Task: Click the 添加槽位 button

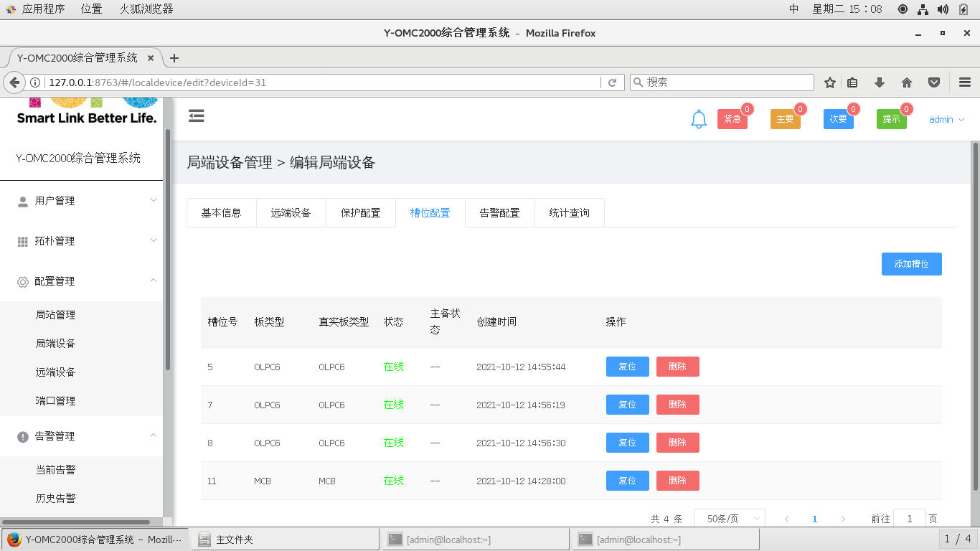Action: (x=911, y=264)
